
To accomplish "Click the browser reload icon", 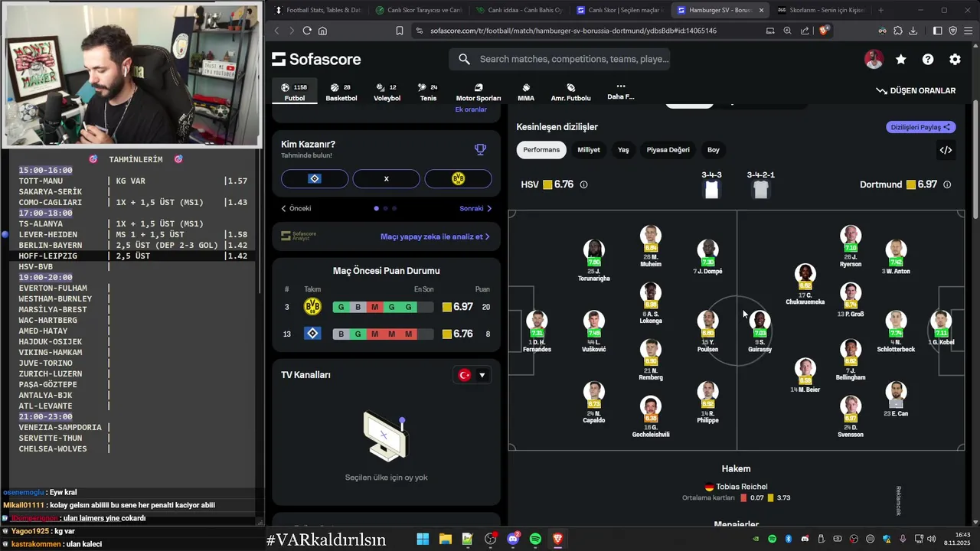I will (x=307, y=31).
